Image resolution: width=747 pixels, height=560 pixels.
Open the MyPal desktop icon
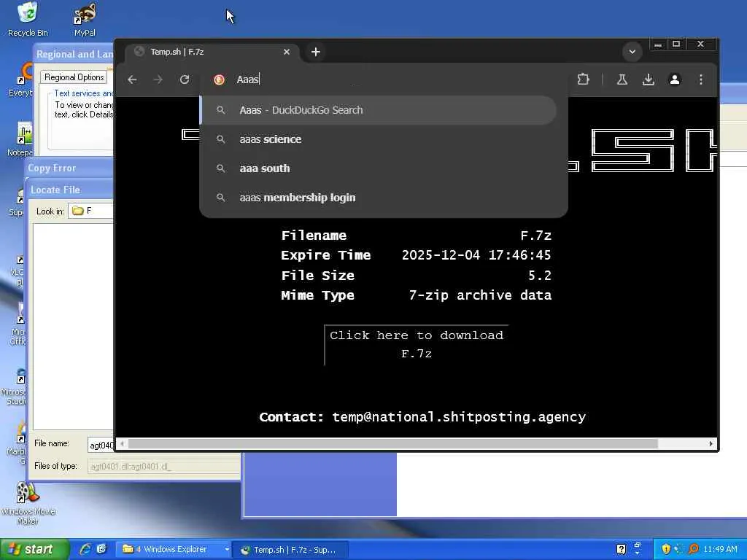85,20
